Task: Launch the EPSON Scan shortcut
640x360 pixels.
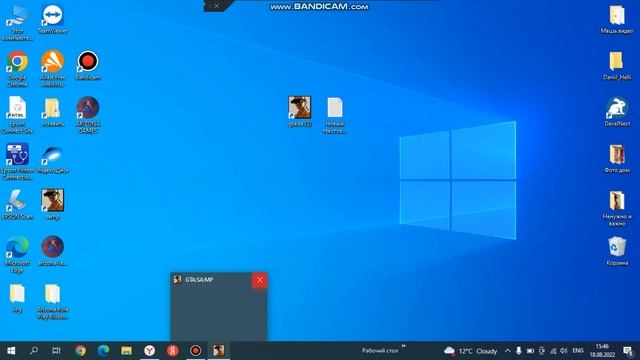Action: tap(17, 205)
